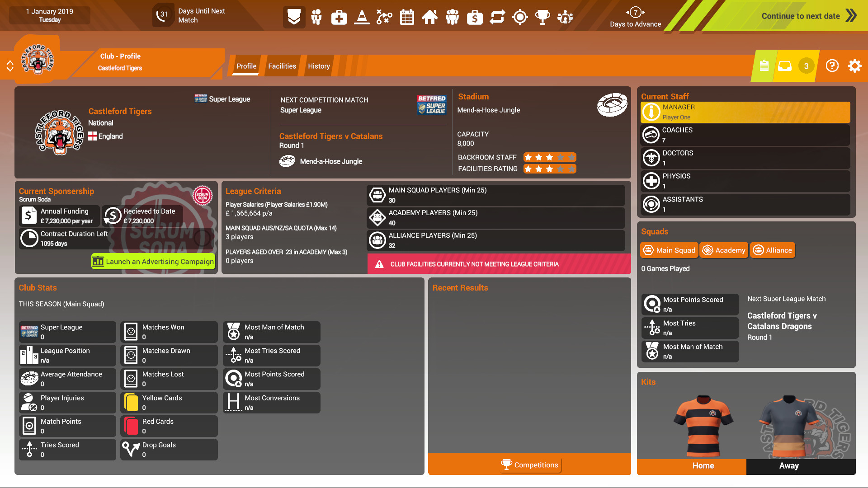Decrease days to advance with left arrow
The width and height of the screenshot is (868, 488).
tap(627, 12)
